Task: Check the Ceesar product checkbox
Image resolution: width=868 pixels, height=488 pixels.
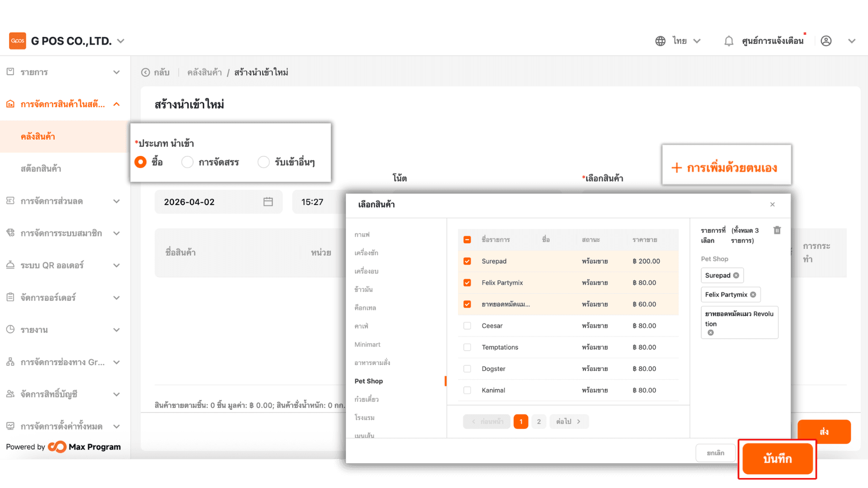Action: pos(467,326)
